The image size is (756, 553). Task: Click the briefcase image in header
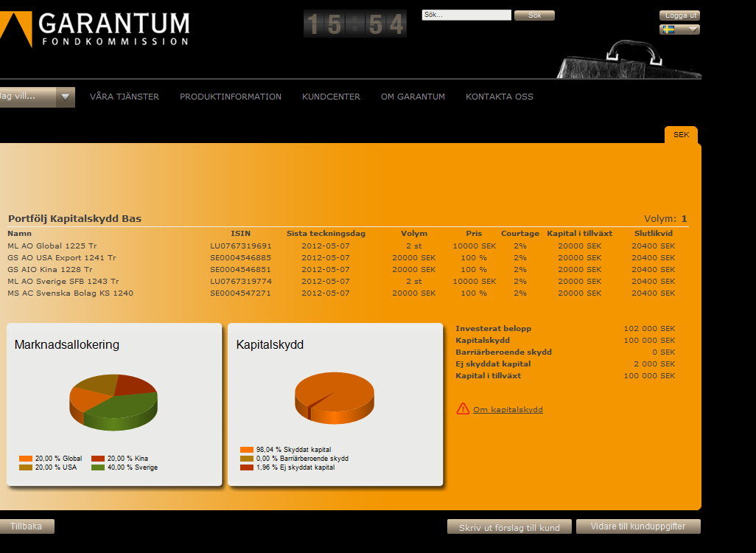[x=629, y=59]
